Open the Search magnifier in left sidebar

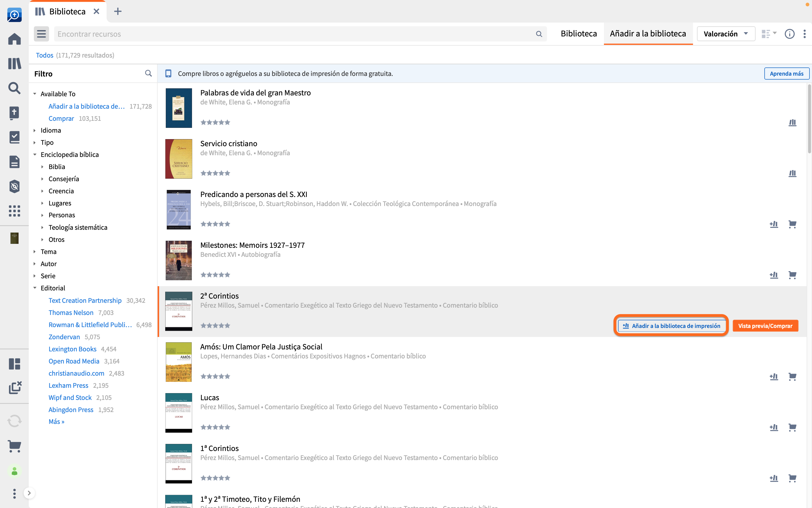click(x=14, y=88)
